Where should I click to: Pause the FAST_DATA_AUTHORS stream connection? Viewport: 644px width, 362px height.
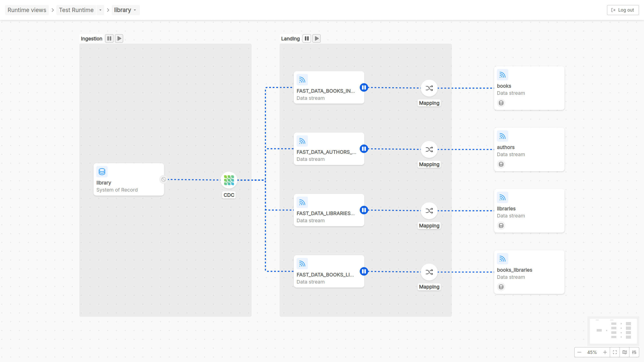tap(364, 149)
